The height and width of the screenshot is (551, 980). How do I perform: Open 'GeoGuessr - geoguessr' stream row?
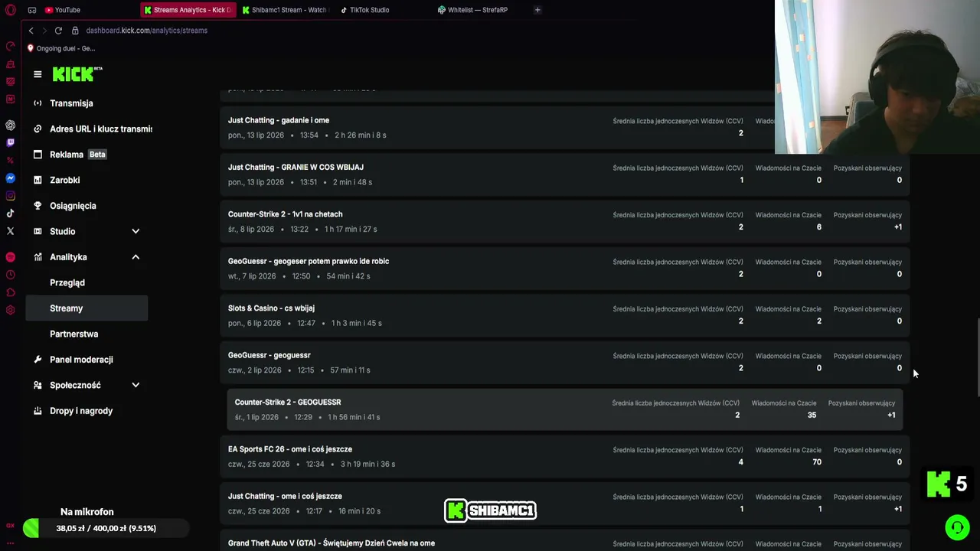click(x=565, y=363)
